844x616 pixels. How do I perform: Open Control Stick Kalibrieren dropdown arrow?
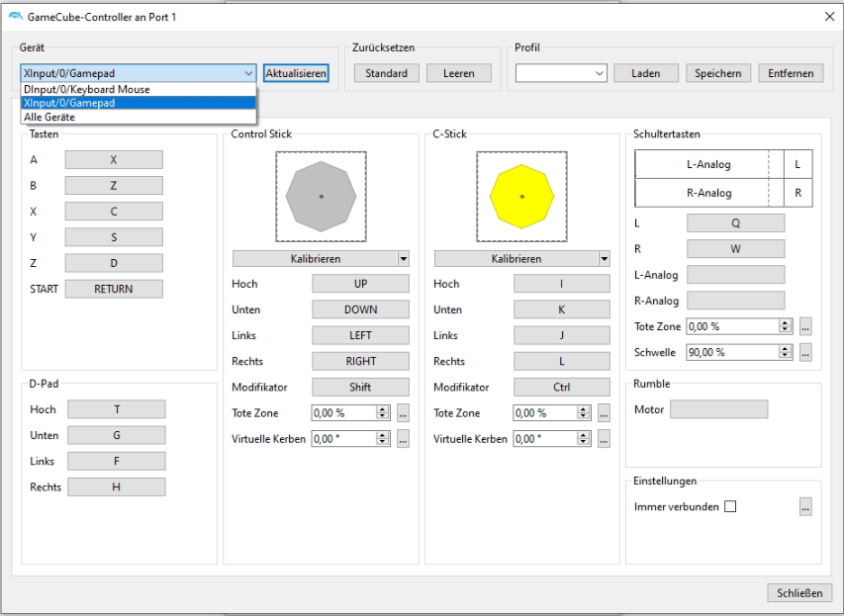[404, 259]
